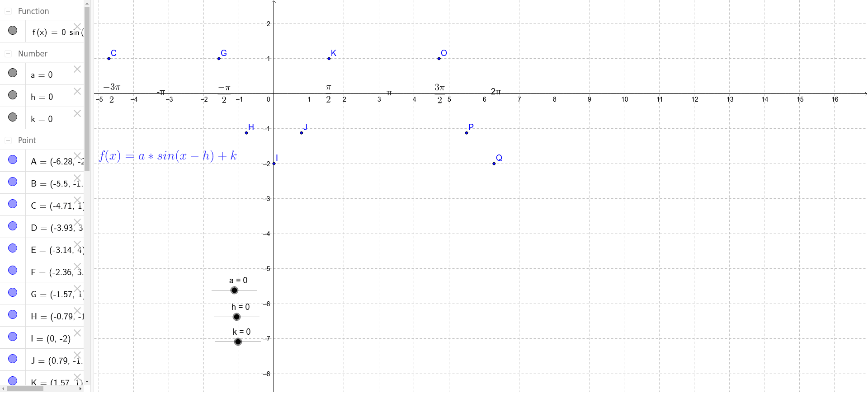This screenshot has width=868, height=393.
Task: Hide point J using its visibility circle
Action: [x=13, y=359]
